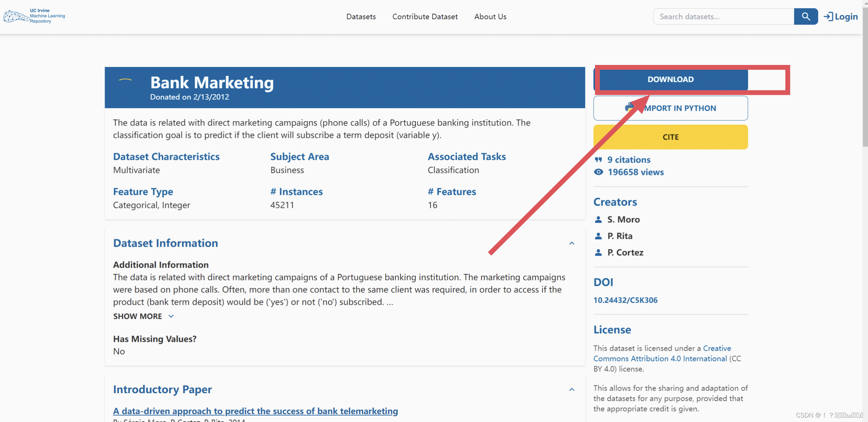Click the Multivariate characteristics value
This screenshot has height=422, width=868.
point(137,170)
